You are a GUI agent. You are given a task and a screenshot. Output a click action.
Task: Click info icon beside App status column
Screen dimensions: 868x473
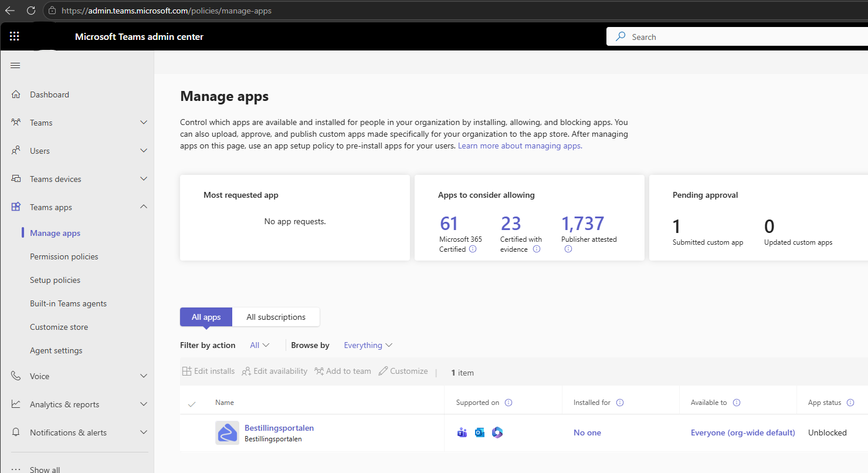pyautogui.click(x=850, y=403)
